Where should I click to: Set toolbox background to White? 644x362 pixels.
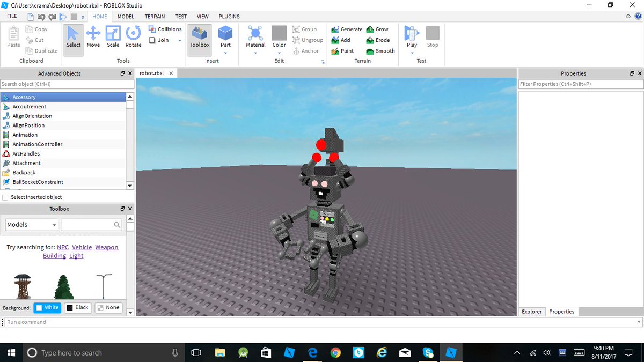pyautogui.click(x=47, y=308)
